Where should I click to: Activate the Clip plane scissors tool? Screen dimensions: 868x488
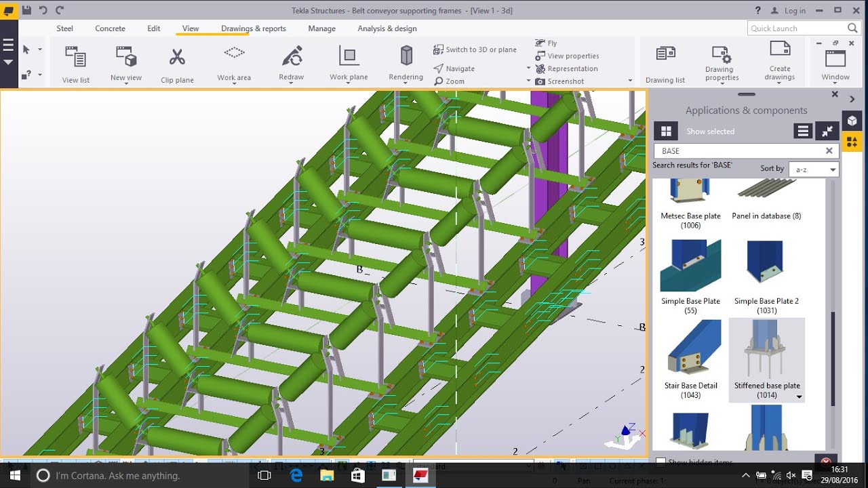177,64
